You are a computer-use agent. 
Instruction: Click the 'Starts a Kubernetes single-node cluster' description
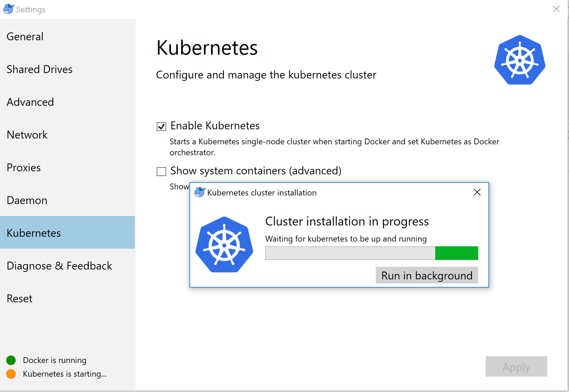(x=335, y=147)
